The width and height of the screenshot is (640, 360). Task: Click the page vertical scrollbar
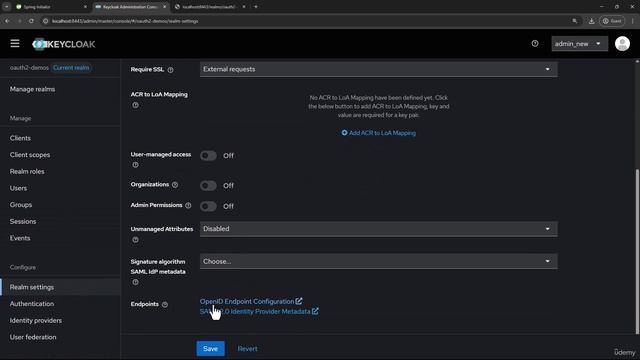[637, 251]
